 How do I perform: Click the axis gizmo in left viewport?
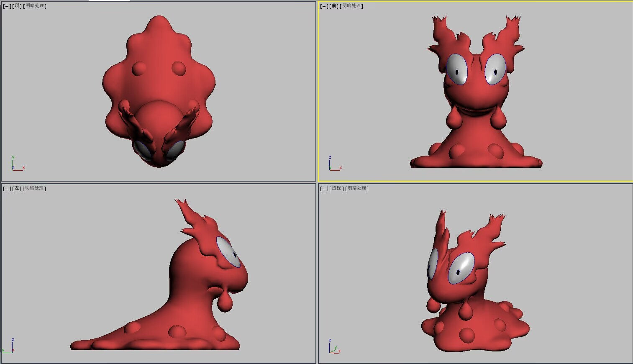tap(8, 346)
